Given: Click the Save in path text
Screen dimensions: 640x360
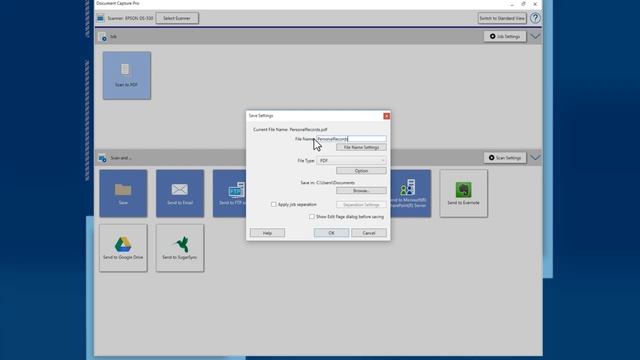Looking at the screenshot, I should [x=328, y=183].
